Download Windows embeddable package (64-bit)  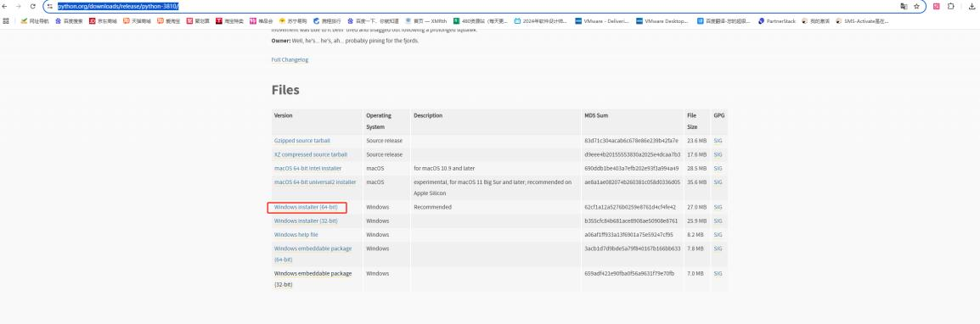[x=313, y=254]
